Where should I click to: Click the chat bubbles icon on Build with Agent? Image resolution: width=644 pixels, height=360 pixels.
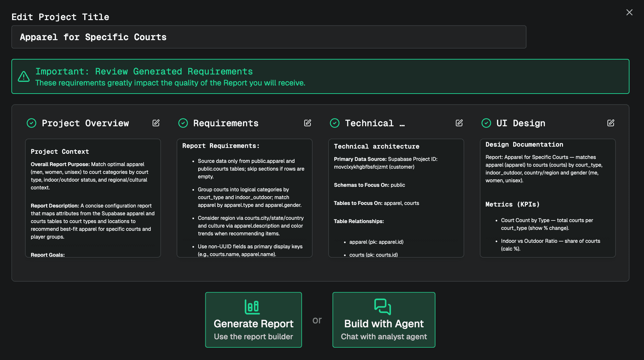383,307
